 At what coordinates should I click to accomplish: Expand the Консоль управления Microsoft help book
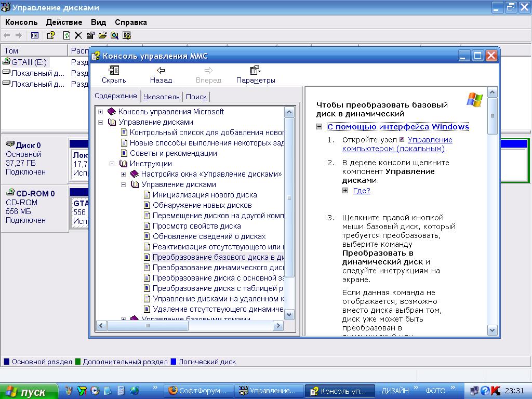(x=100, y=112)
